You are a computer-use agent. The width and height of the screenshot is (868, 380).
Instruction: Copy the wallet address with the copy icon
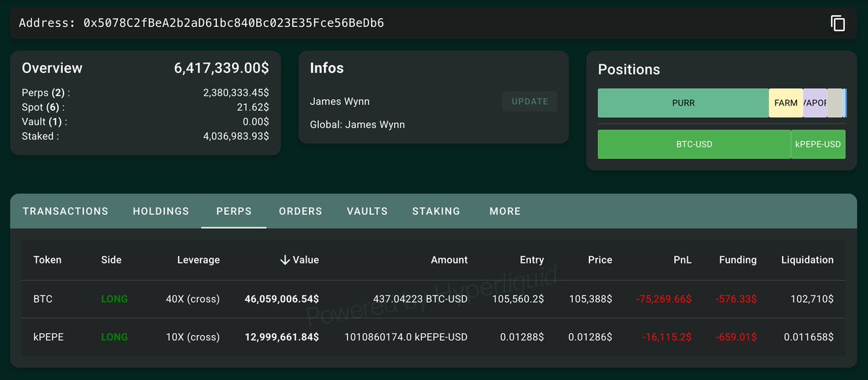pyautogui.click(x=838, y=23)
